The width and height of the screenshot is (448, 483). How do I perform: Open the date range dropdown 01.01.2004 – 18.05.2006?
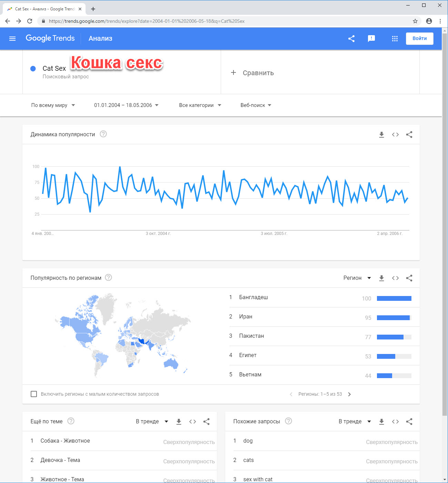pos(126,105)
